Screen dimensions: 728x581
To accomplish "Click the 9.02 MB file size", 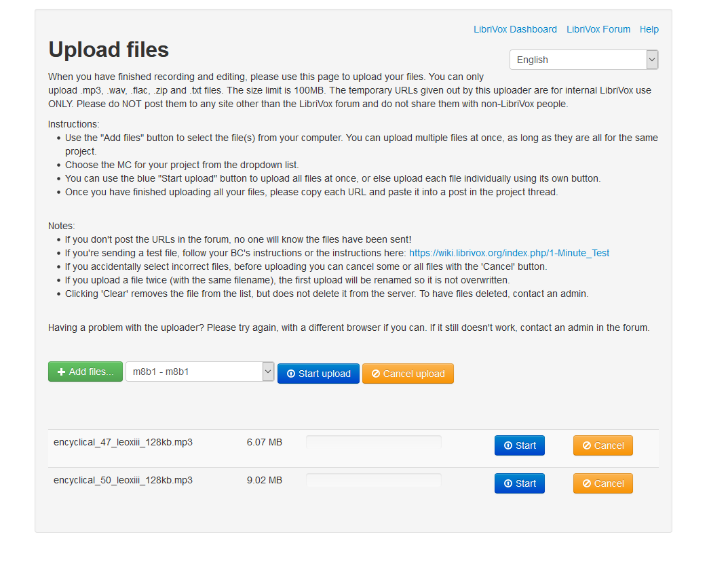I will click(265, 480).
